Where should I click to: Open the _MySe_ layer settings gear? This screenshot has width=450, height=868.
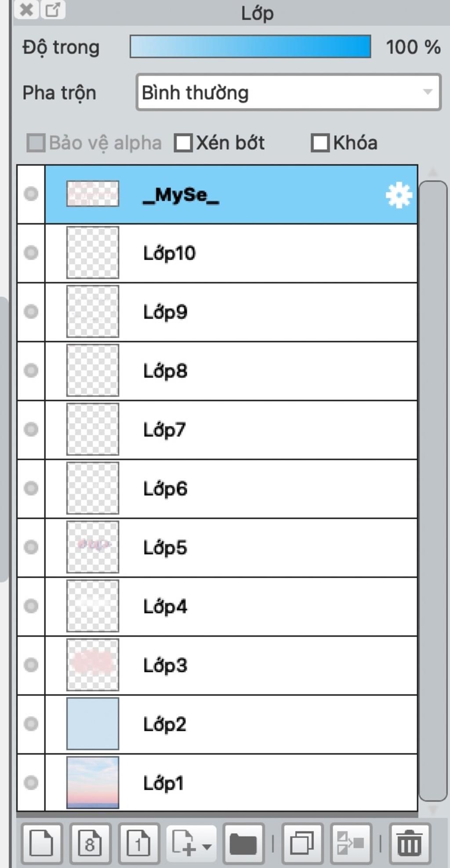coord(399,195)
